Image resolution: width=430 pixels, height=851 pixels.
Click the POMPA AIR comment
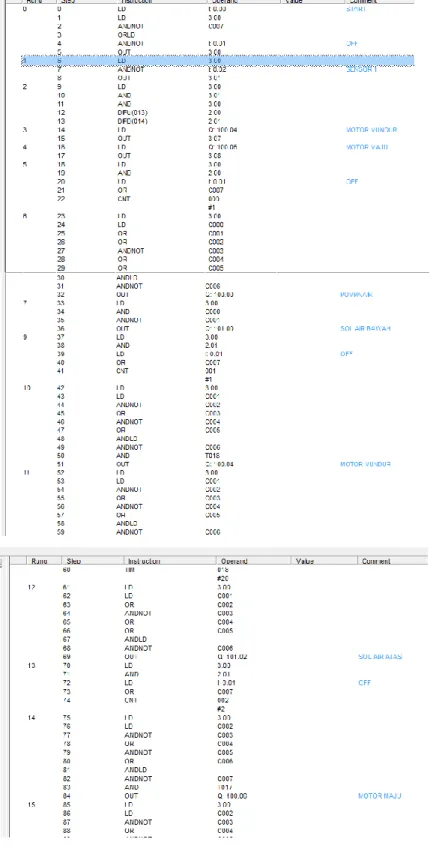click(356, 295)
